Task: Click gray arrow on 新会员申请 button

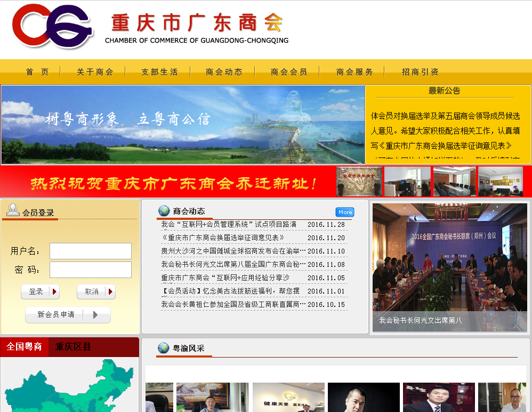Action: pyautogui.click(x=95, y=315)
